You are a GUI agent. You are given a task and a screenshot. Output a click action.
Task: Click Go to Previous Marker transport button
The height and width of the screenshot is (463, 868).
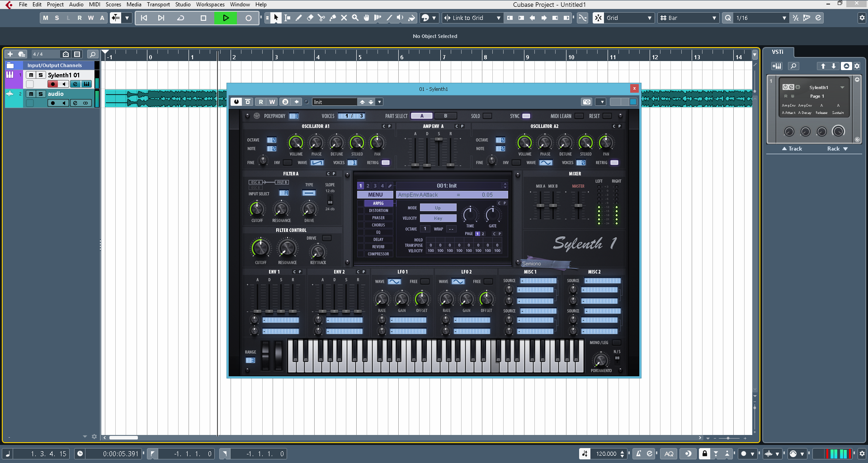(x=144, y=18)
